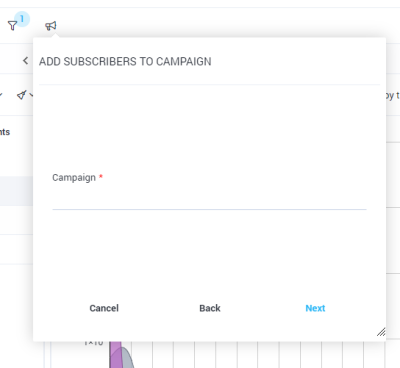
Task: Click the megaphone campaign icon
Action: coord(51,26)
